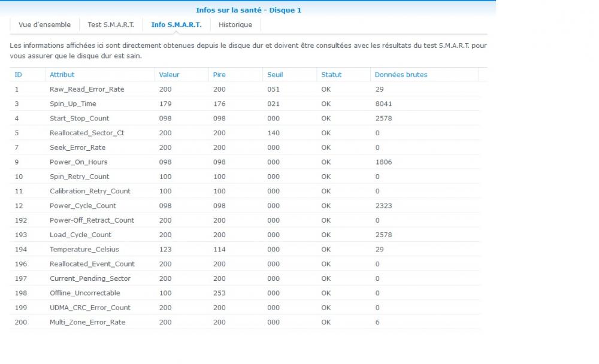Image resolution: width=599 pixels, height=364 pixels.
Task: Select the Offline_Uncorrectable row
Action: tap(244, 293)
